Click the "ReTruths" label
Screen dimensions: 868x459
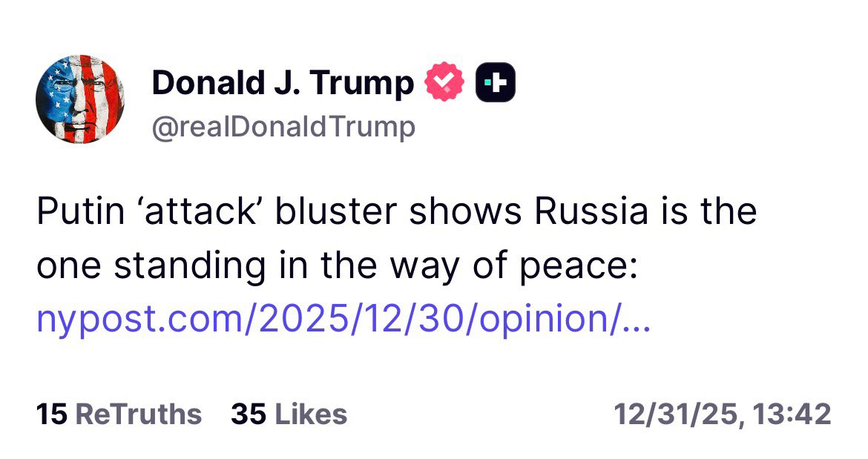pyautogui.click(x=139, y=414)
